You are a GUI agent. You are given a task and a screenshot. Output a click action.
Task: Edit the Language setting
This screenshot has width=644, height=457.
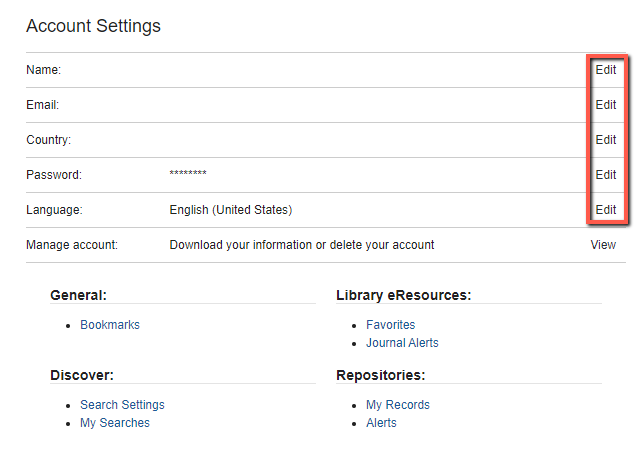point(606,210)
